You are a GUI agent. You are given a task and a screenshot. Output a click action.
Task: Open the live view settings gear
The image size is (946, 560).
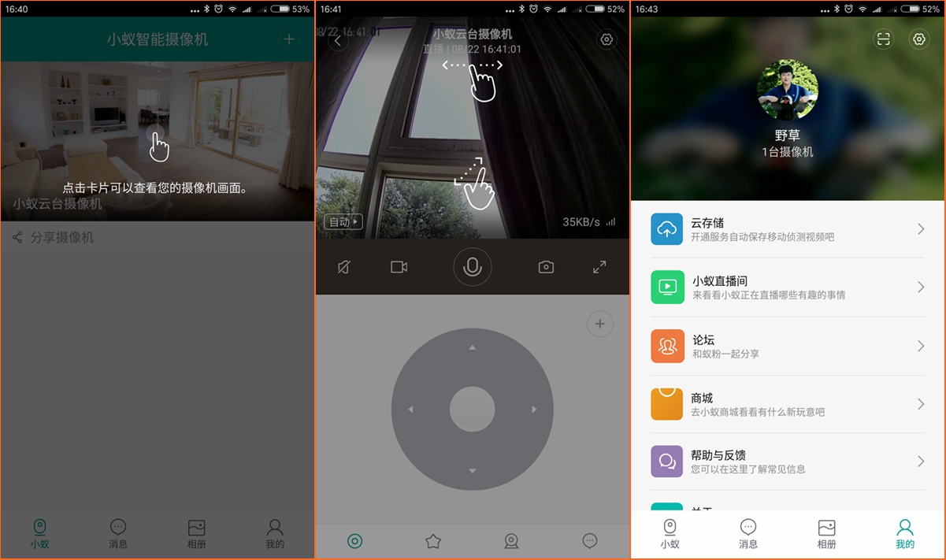(606, 39)
